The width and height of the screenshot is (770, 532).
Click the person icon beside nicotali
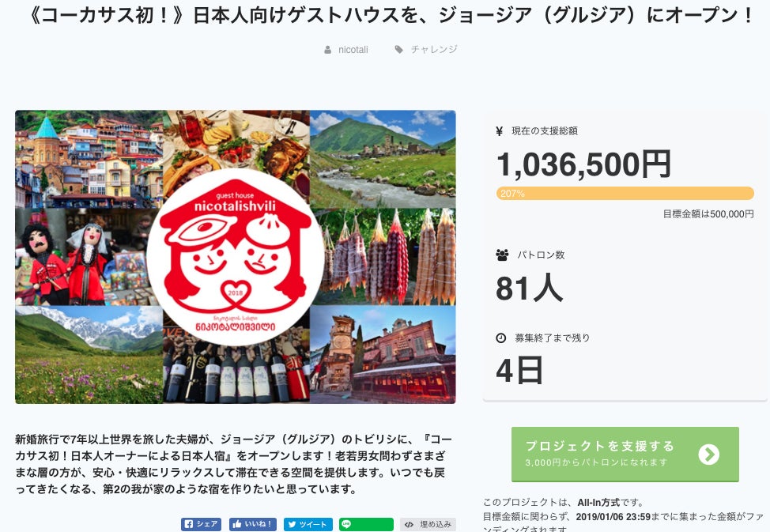[x=327, y=50]
